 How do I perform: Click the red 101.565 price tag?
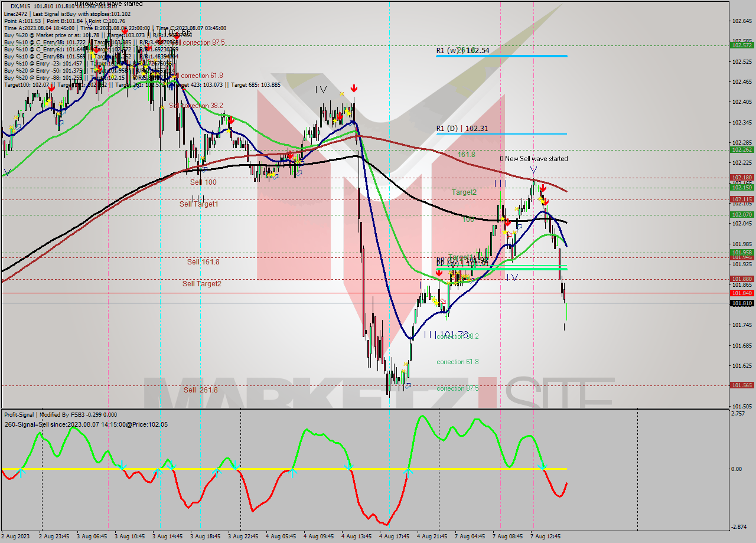742,385
